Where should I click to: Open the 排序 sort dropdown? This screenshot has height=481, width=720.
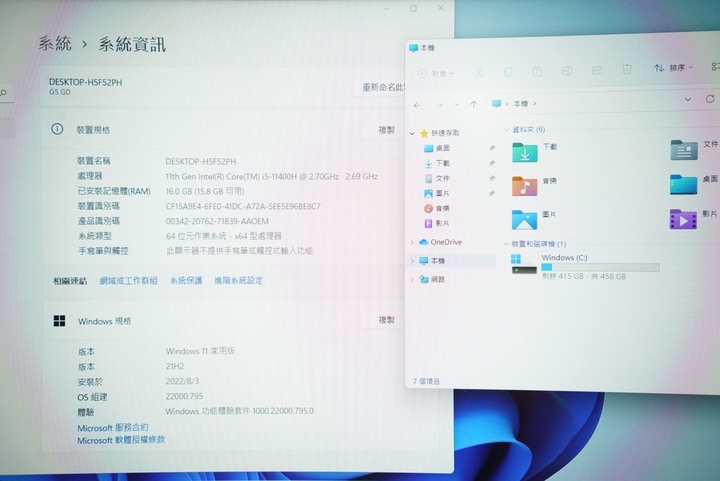pyautogui.click(x=673, y=68)
